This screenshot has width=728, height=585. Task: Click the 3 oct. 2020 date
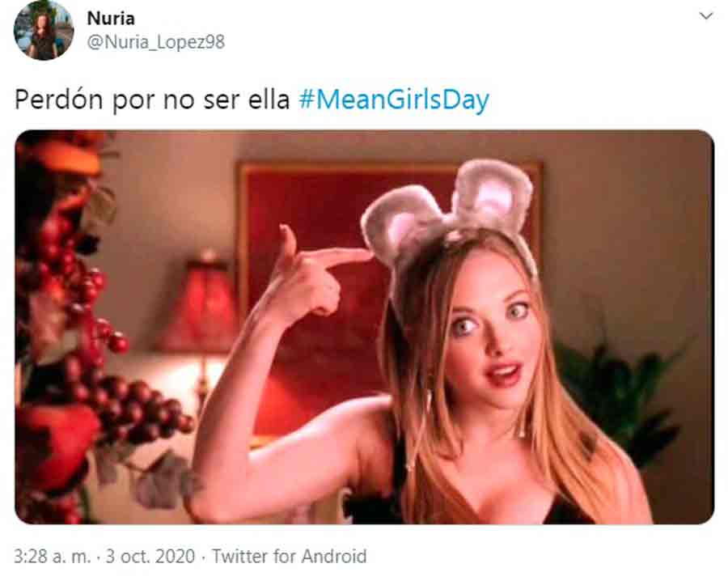[150, 556]
